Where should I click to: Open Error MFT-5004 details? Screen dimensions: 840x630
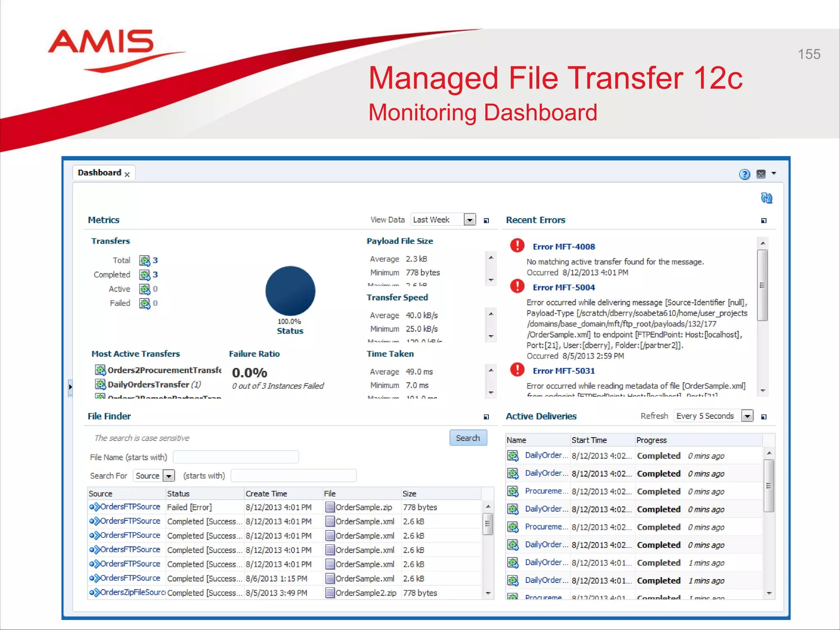(x=564, y=288)
